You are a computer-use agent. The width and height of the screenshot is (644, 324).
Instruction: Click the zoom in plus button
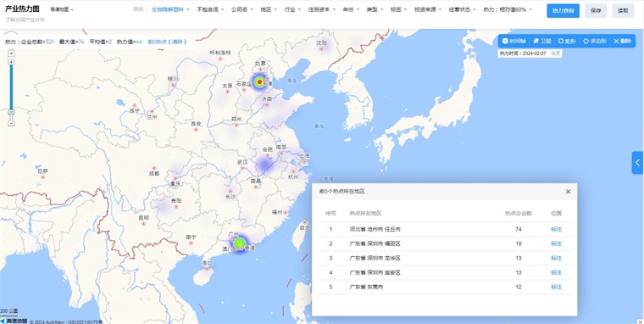(12, 62)
